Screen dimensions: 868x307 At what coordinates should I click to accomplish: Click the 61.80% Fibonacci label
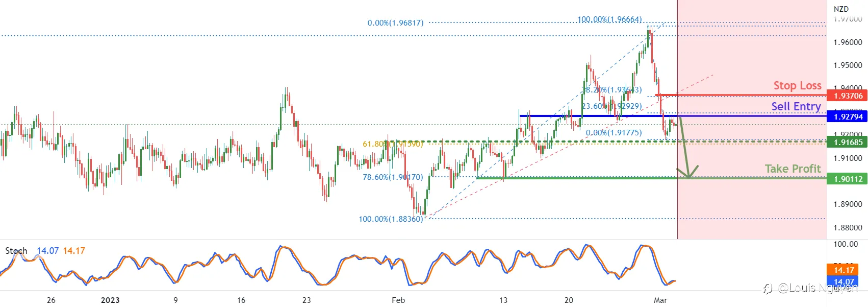coord(393,144)
